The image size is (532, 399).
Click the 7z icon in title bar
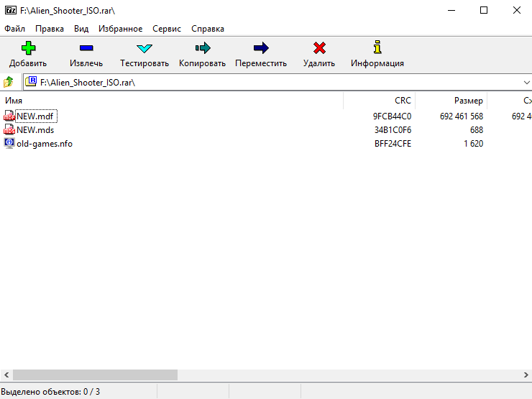pyautogui.click(x=11, y=10)
